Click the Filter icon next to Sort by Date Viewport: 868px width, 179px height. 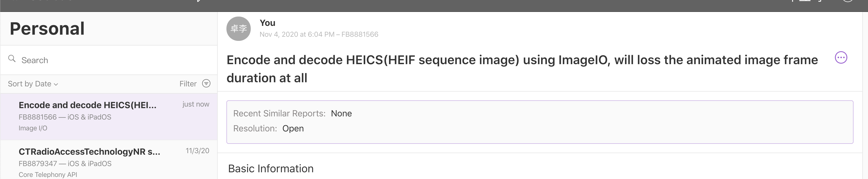(206, 83)
